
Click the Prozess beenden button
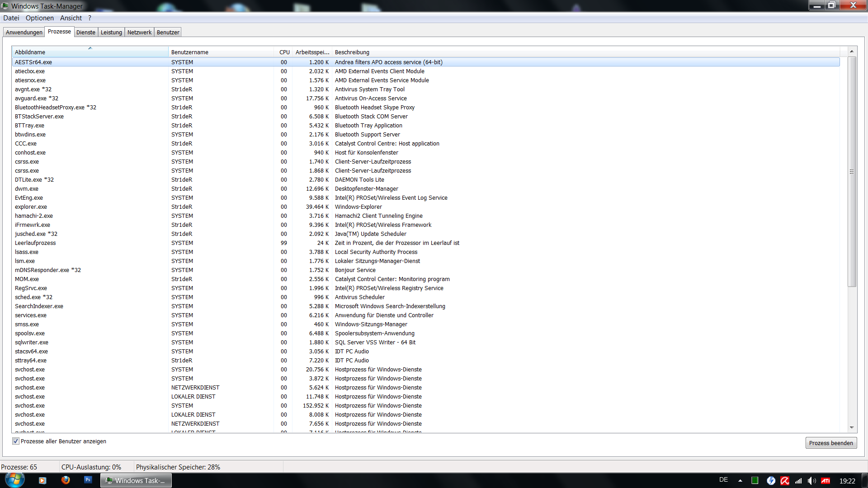click(831, 443)
